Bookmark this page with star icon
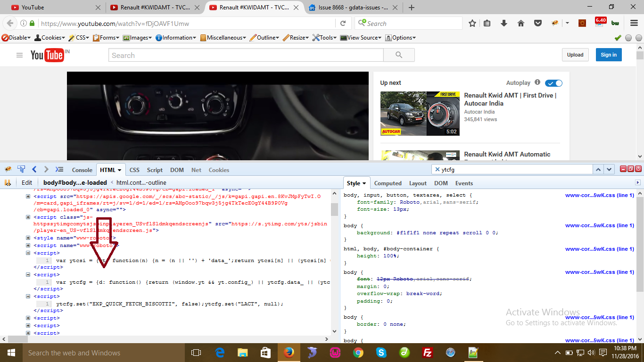 click(472, 23)
